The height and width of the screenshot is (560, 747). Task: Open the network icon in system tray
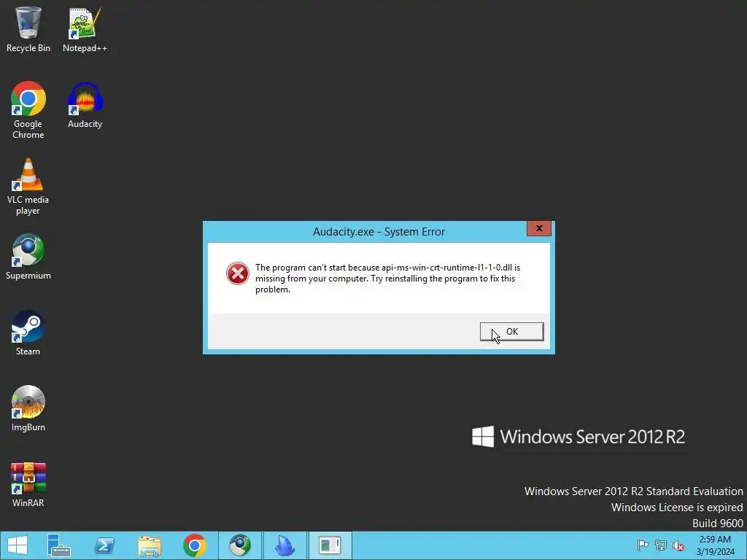pyautogui.click(x=661, y=545)
